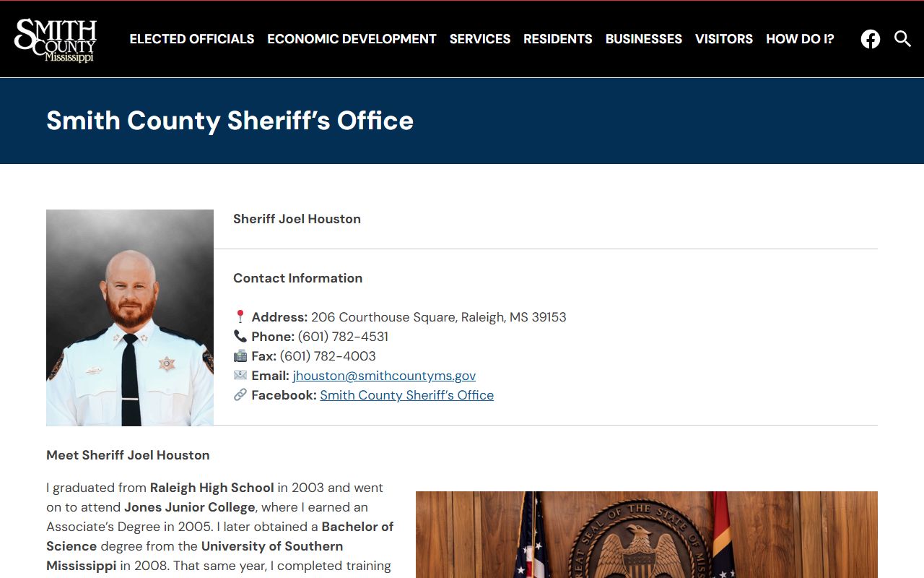Click the 'Meet Sheriff Joel Houston' heading

tap(128, 455)
